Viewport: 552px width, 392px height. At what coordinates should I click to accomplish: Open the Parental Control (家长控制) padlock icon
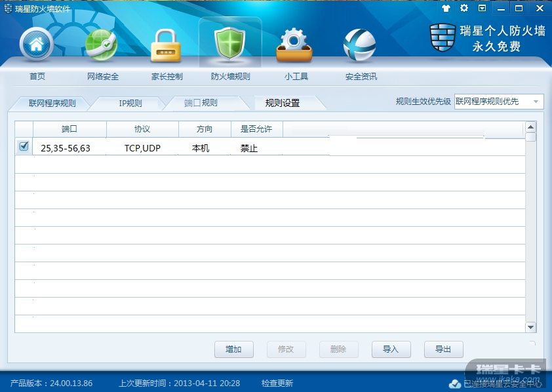[165, 46]
